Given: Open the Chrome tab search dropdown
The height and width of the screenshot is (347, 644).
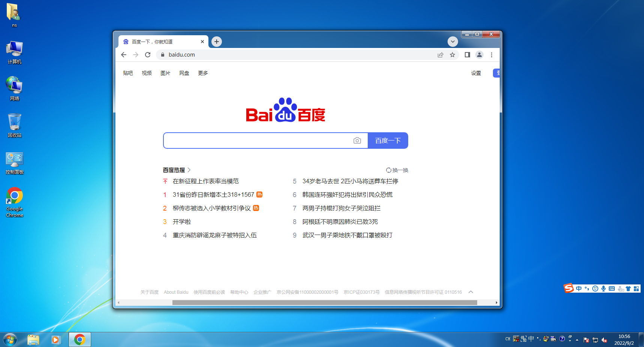Looking at the screenshot, I should click(x=453, y=42).
